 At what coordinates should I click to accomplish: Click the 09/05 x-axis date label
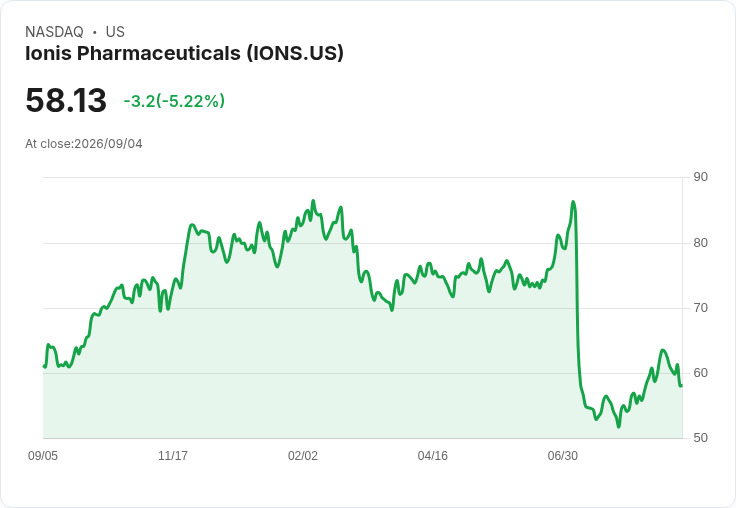click(x=43, y=456)
